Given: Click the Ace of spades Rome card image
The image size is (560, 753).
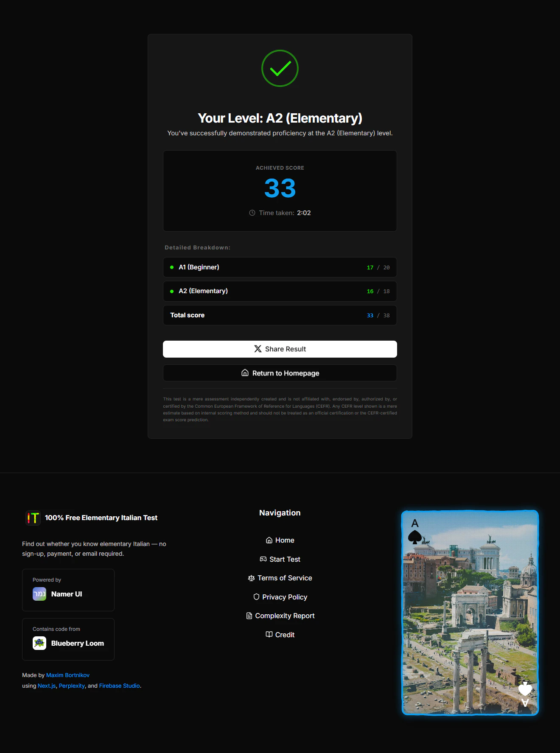Looking at the screenshot, I should pos(470,613).
